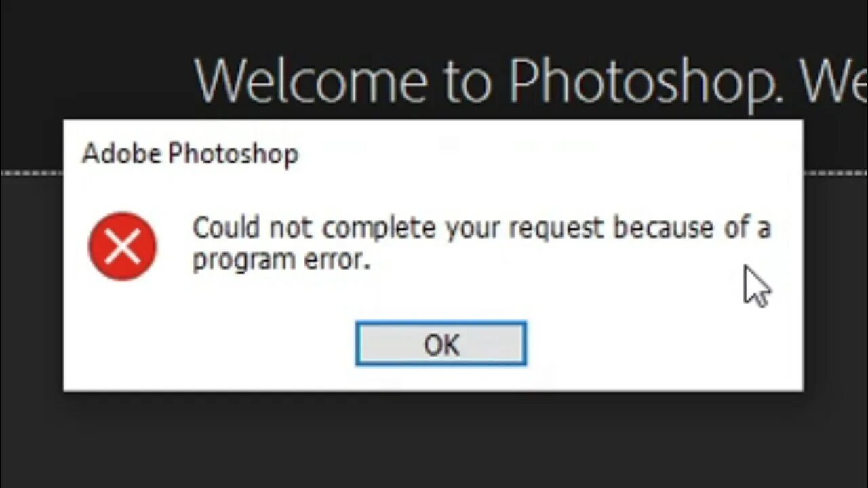Click the OK button to dismiss error

coord(441,344)
